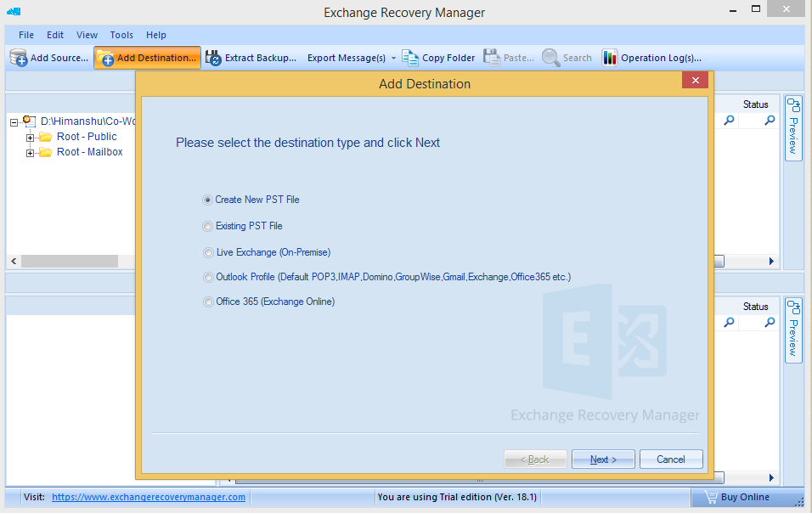Open the Export Message(s) dropdown arrow
The width and height of the screenshot is (812, 513).
(393, 58)
